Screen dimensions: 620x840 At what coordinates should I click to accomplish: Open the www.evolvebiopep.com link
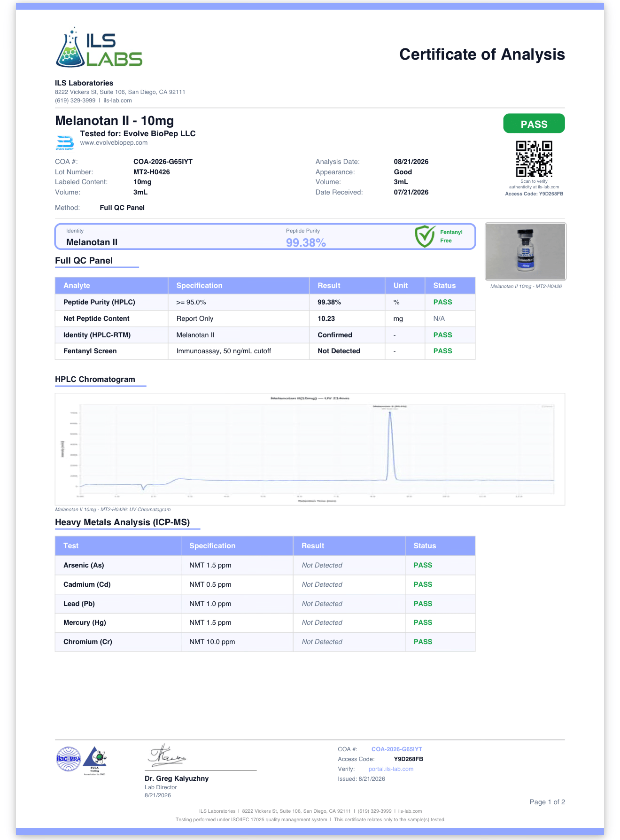tap(114, 143)
